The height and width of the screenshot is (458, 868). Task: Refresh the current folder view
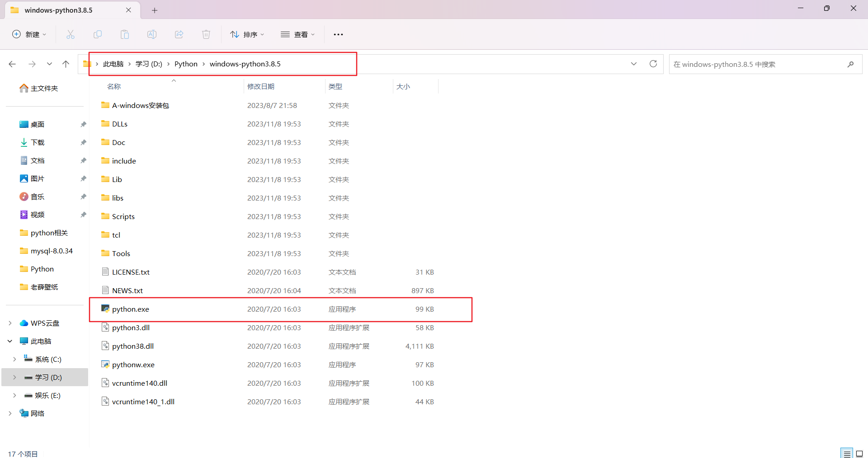[653, 64]
